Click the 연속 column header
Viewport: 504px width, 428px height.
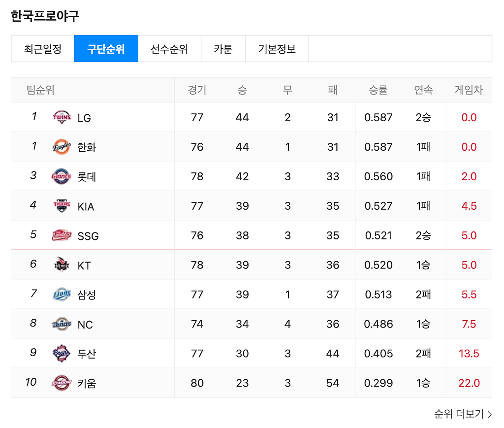pos(423,90)
